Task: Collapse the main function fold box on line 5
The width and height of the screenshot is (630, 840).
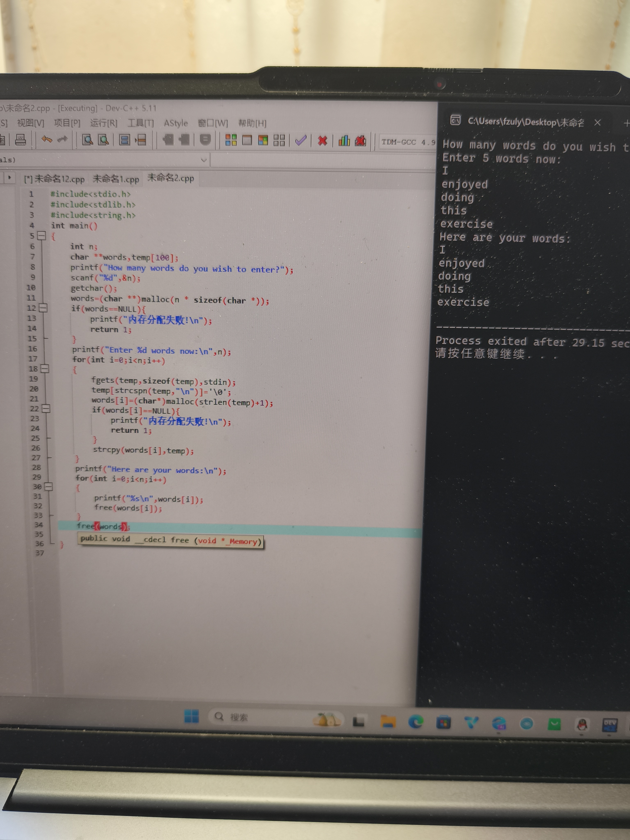Action: click(x=42, y=236)
